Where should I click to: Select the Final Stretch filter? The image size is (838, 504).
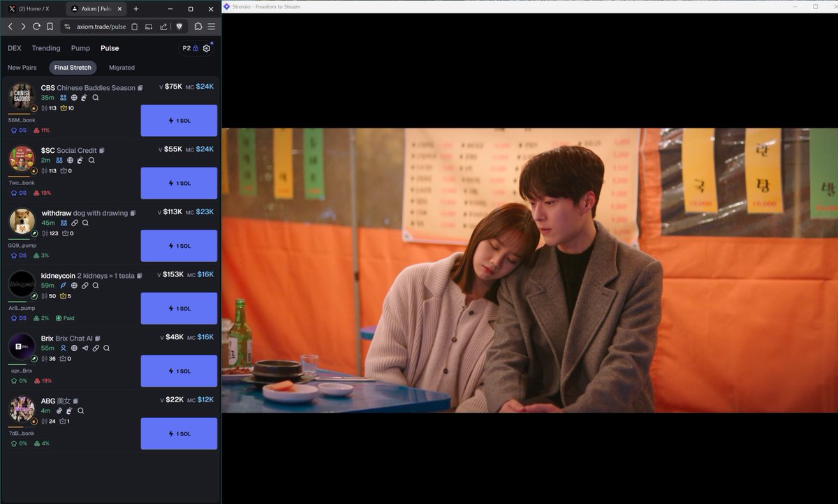click(x=73, y=68)
